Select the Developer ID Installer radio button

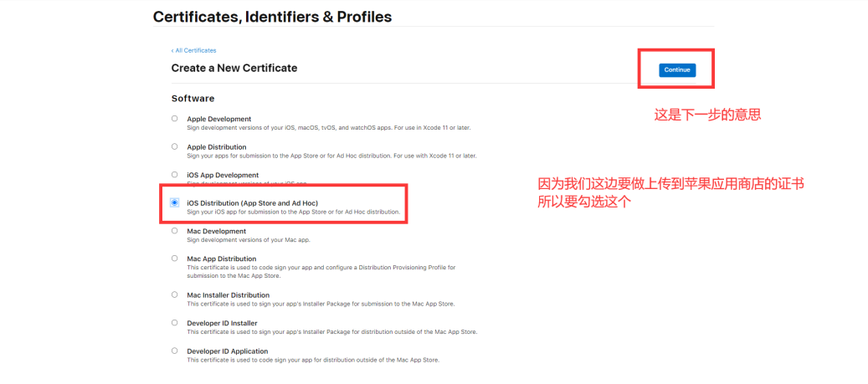pyautogui.click(x=174, y=322)
